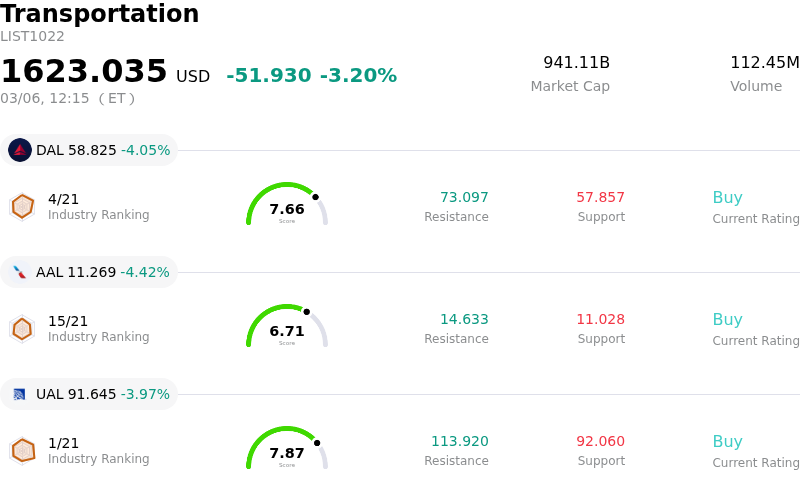Click the 941.11B Market Cap value
Image resolution: width=800 pixels, height=488 pixels.
[576, 63]
